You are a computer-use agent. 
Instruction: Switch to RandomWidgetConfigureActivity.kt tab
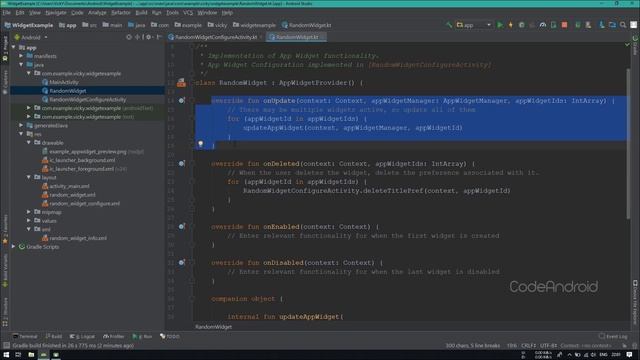(x=216, y=37)
